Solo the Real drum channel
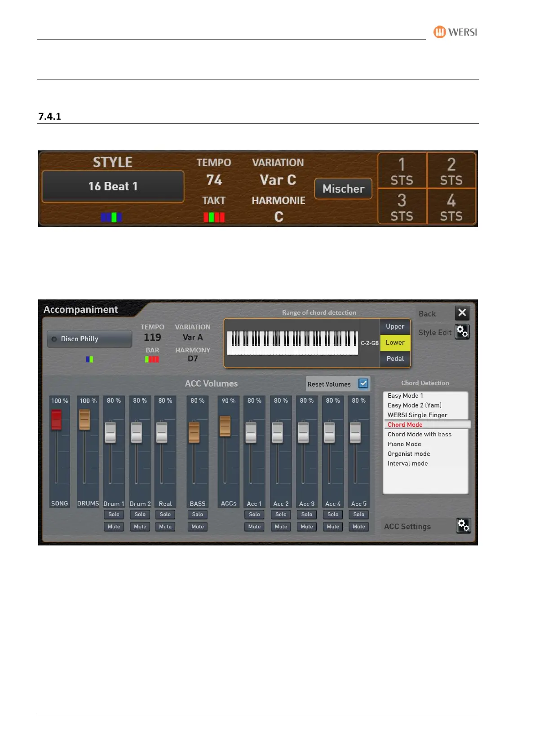The image size is (535, 756). (x=165, y=514)
